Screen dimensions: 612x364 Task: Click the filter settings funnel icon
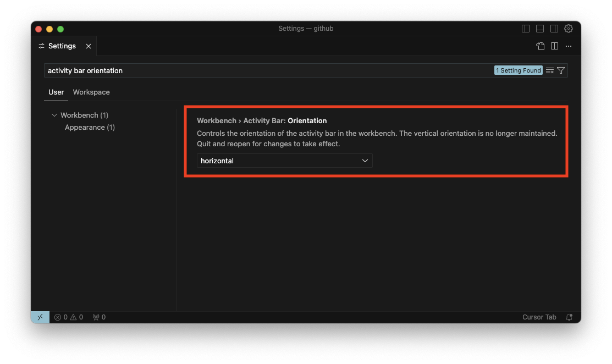click(x=561, y=70)
